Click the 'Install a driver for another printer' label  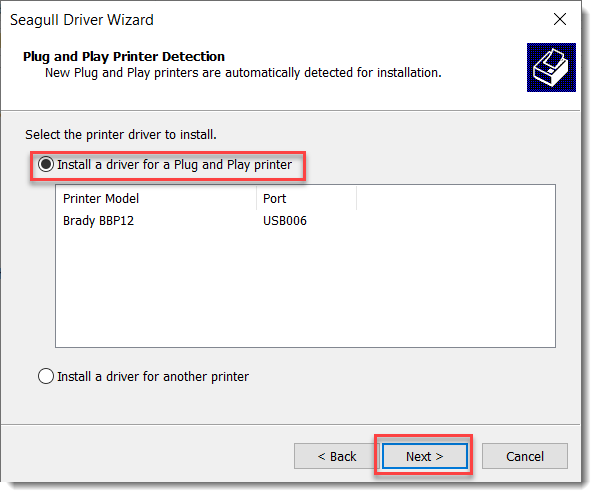pos(153,376)
